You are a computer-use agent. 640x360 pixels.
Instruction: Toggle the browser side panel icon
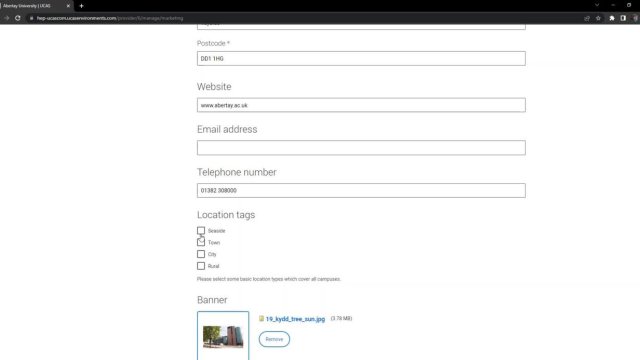coord(623,18)
